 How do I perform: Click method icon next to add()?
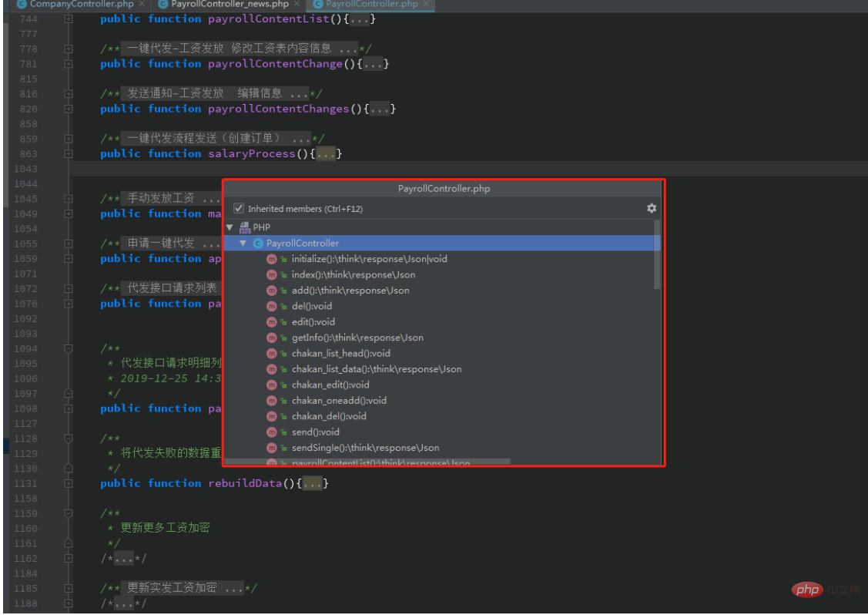[x=271, y=291]
